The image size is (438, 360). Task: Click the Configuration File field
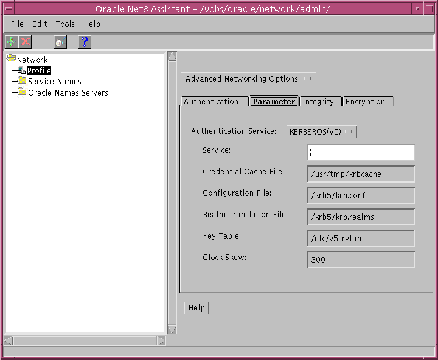pyautogui.click(x=361, y=195)
